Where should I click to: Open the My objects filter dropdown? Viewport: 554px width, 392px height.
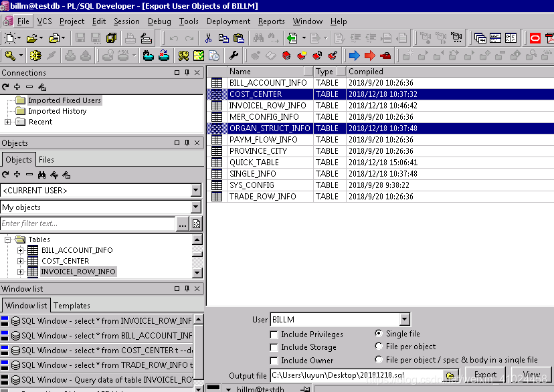coord(196,207)
